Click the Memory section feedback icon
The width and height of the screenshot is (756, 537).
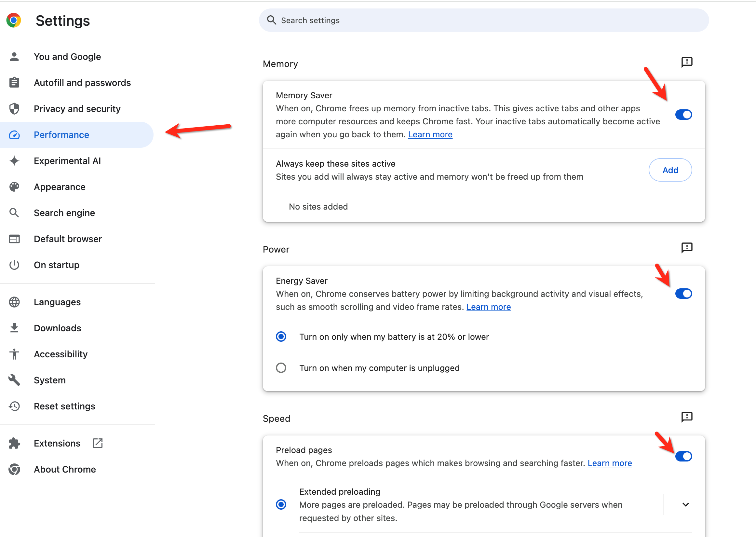pyautogui.click(x=687, y=62)
